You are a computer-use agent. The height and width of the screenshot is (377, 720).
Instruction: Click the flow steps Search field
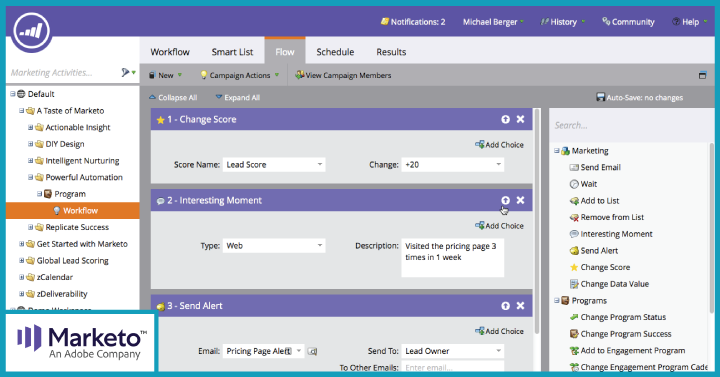pos(629,125)
